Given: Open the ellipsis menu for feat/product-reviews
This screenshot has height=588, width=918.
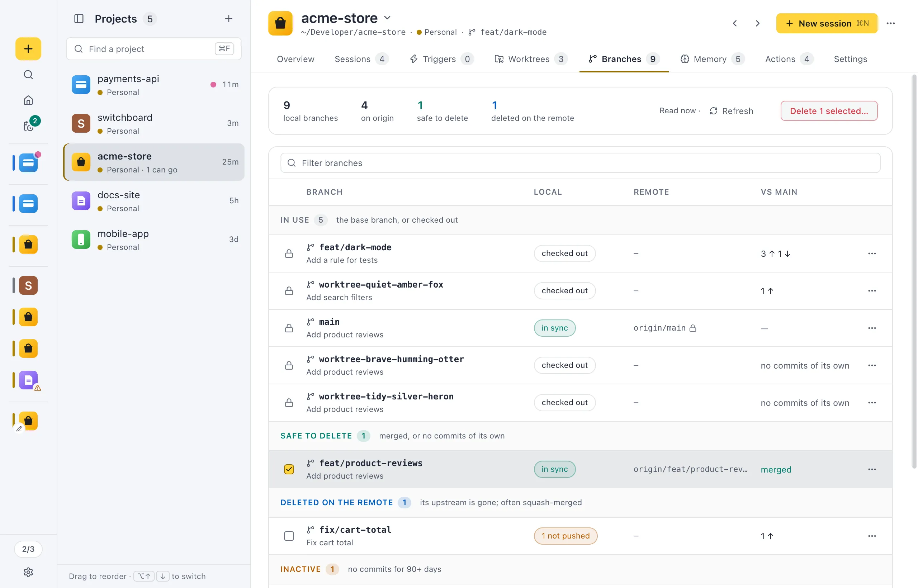Looking at the screenshot, I should [x=872, y=469].
